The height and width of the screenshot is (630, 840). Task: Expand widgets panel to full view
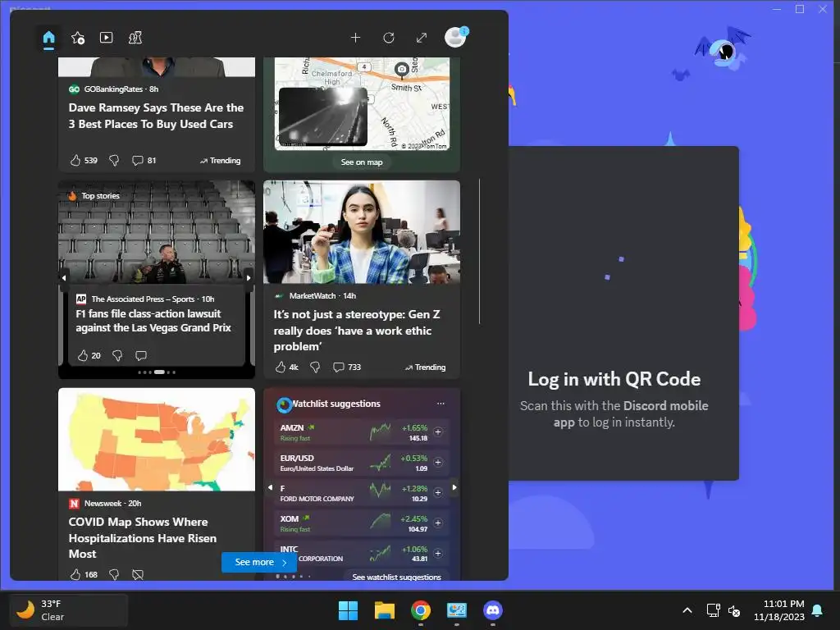(422, 38)
